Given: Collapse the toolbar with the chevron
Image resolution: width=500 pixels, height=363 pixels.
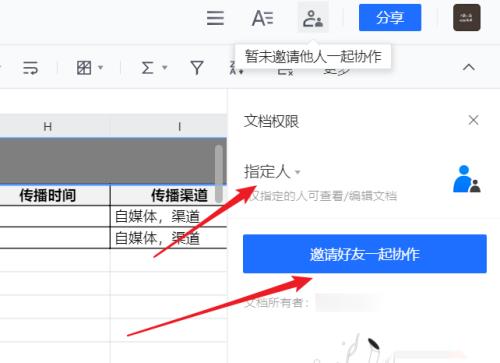Looking at the screenshot, I should point(469,67).
